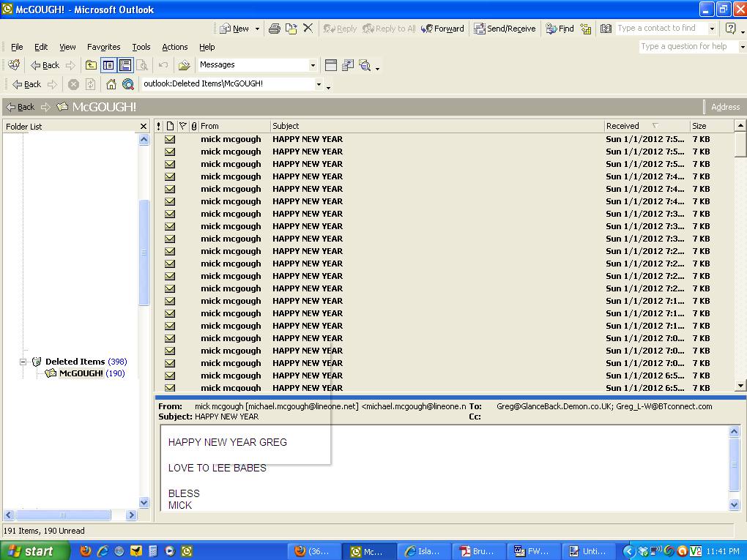This screenshot has height=560, width=747.
Task: Collapse the Deleted Items folder tree
Action: 23,362
